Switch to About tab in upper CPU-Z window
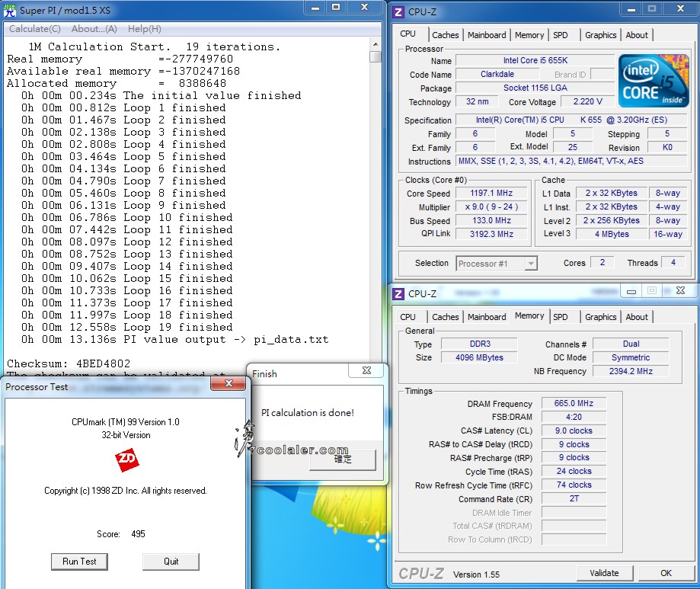Viewport: 700px width, 589px height. coord(637,35)
